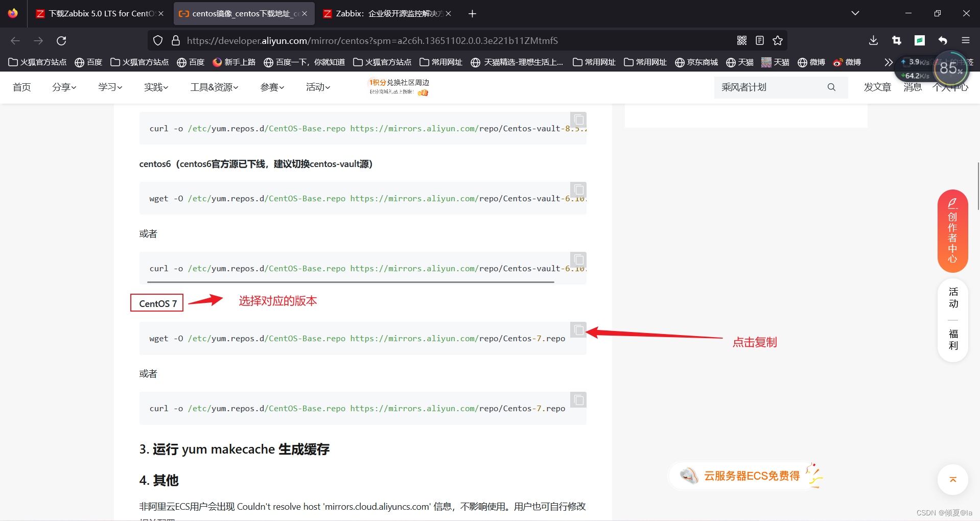Open the 创作者中心 orange side button
Viewport: 980px width, 521px height.
tap(953, 231)
